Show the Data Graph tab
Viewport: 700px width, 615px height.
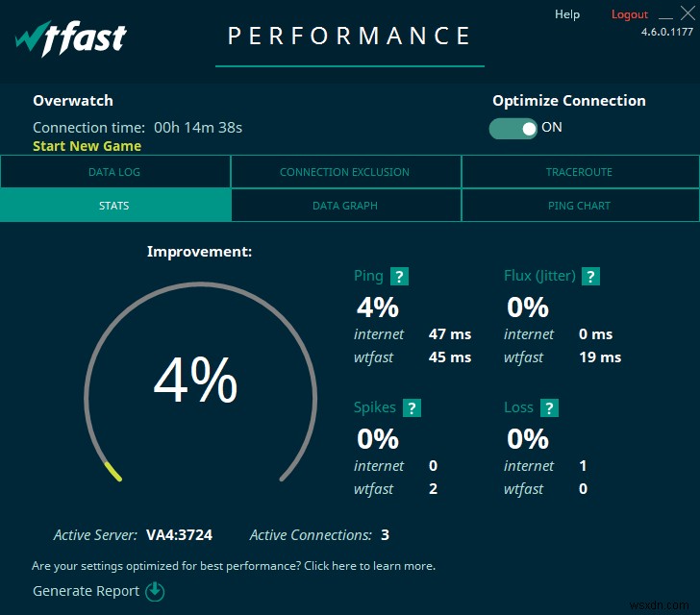pos(344,206)
